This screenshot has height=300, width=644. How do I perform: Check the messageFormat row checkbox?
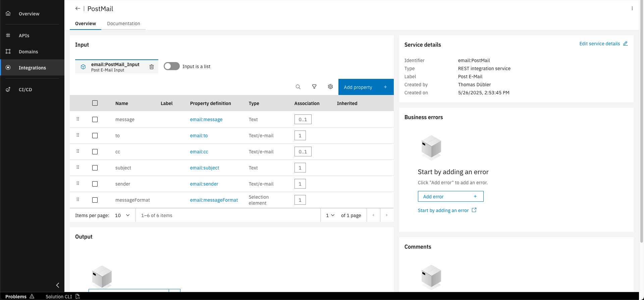(x=95, y=200)
